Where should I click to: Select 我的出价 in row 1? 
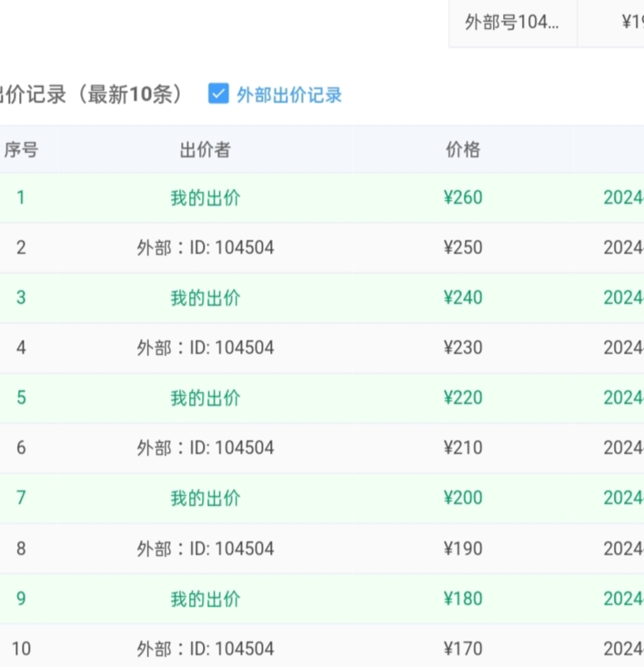coord(205,198)
